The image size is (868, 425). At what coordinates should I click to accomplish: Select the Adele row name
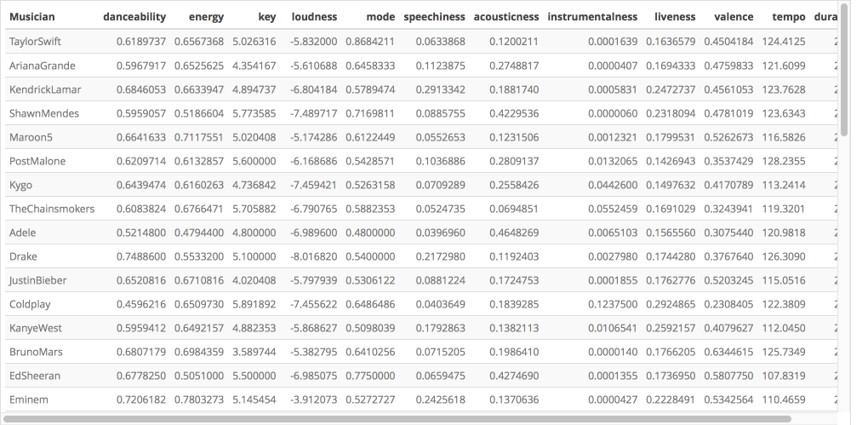pos(23,233)
